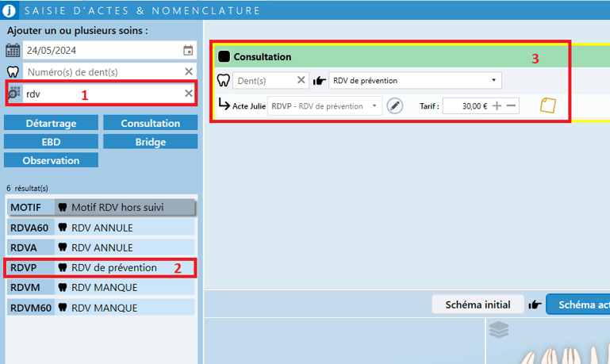
Task: Toggle the black square on Consultation header
Action: 224,57
